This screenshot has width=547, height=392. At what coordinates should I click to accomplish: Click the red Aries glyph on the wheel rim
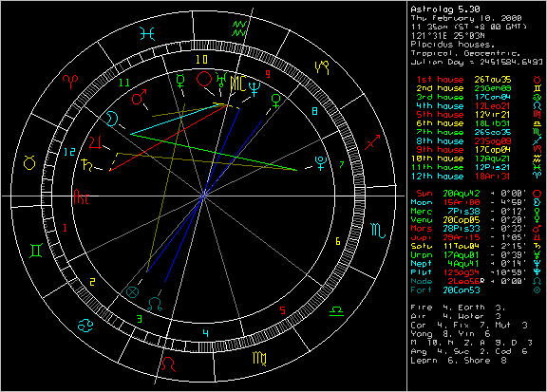pos(70,82)
